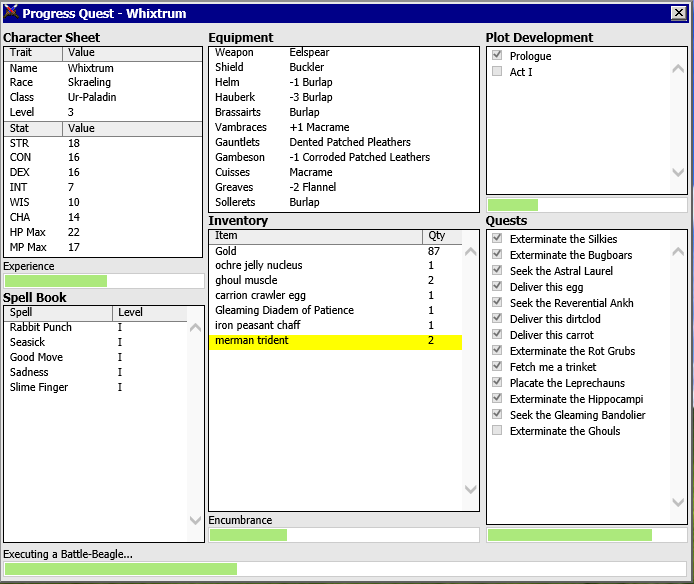
Task: Click the Gambeson Corroded Patched Leathers row
Action: [344, 158]
